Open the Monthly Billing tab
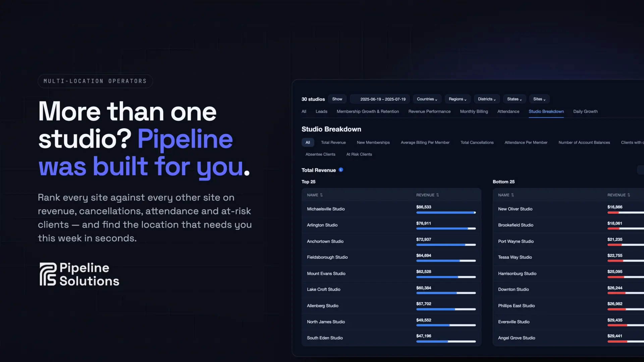The image size is (644, 362). coord(474,112)
